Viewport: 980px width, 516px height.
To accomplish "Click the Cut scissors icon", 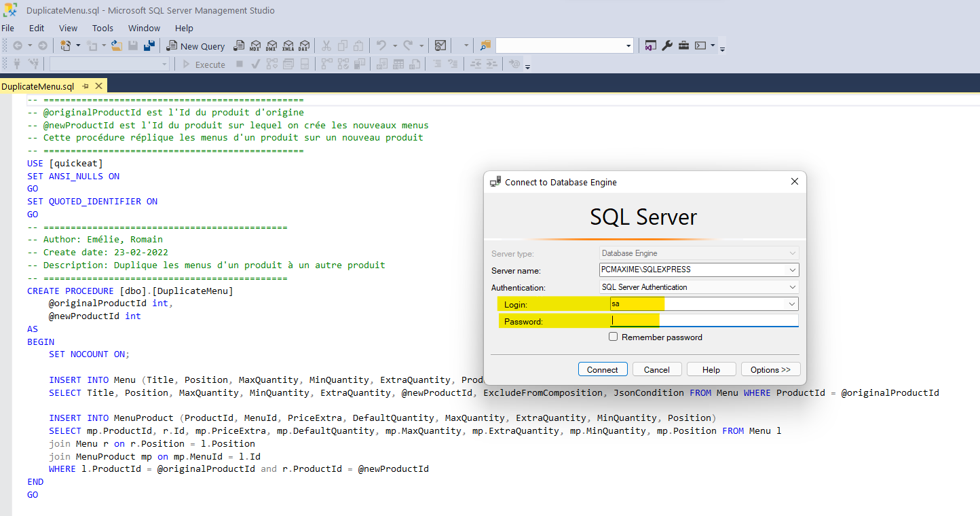I will 326,45.
